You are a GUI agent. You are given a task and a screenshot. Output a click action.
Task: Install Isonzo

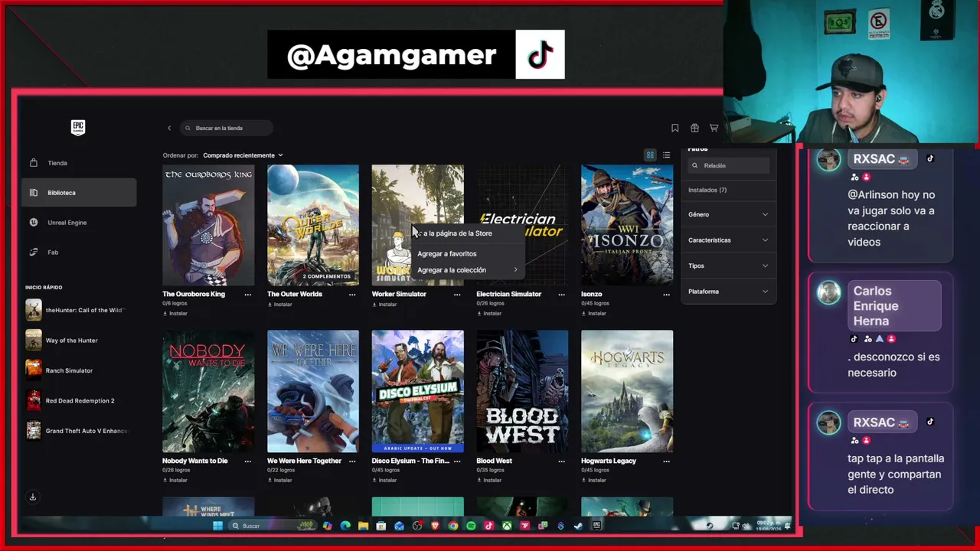coord(594,313)
